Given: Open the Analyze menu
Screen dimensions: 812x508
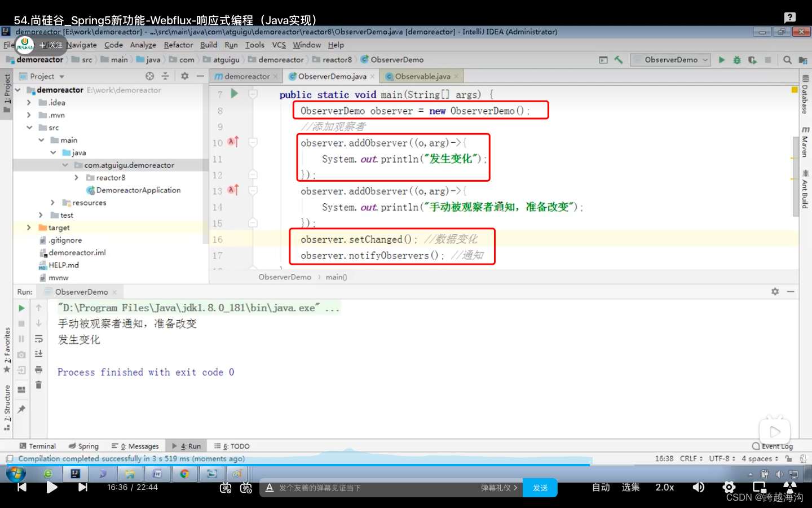Looking at the screenshot, I should 143,45.
